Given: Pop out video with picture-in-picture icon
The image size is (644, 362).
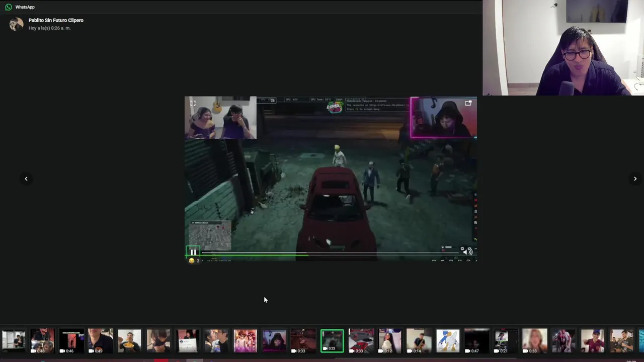Looking at the screenshot, I should pos(468,103).
